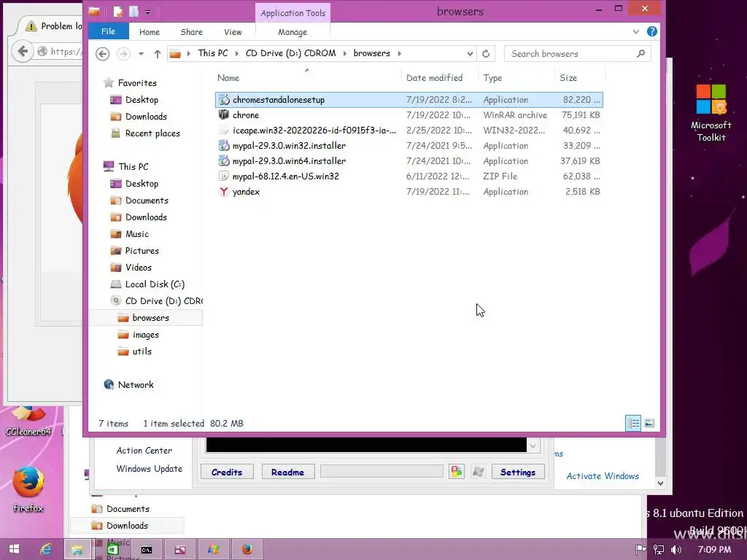Expand path arrow after CD Drive (D:) CDROM
747x560 pixels.
click(344, 53)
